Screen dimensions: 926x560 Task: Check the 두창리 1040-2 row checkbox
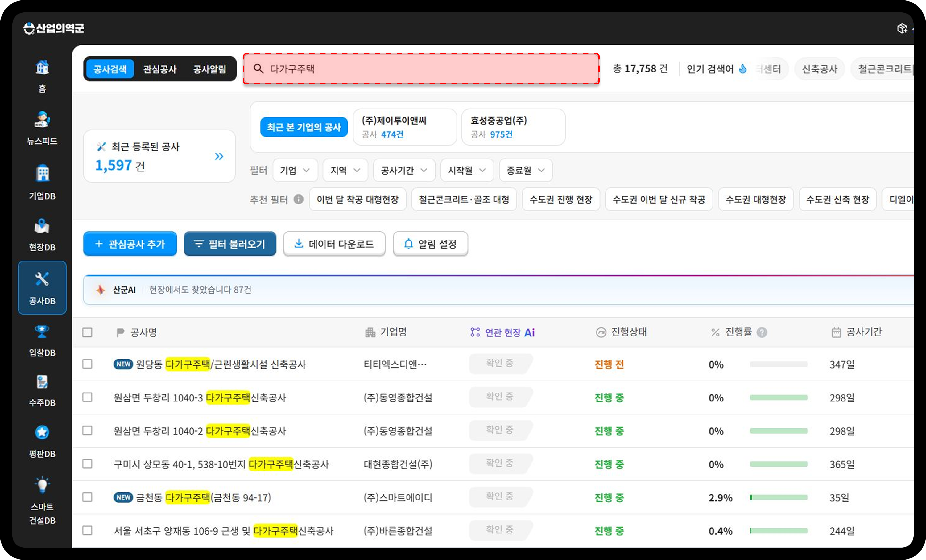[x=87, y=430]
